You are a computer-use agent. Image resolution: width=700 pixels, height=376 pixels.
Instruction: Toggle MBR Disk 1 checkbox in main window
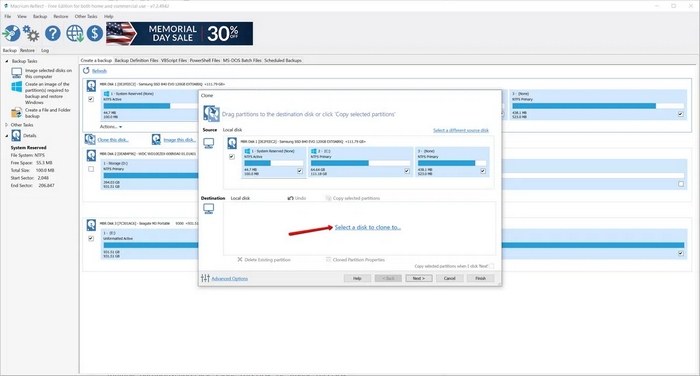point(91,99)
